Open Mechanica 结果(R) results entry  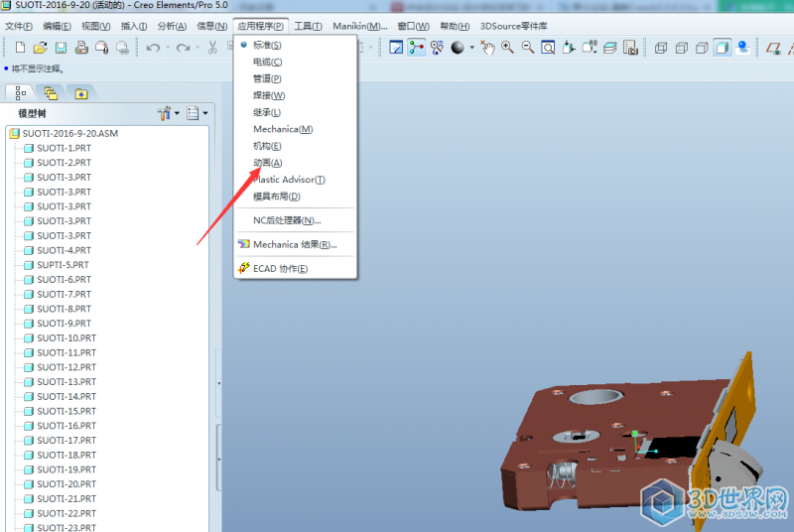[295, 244]
